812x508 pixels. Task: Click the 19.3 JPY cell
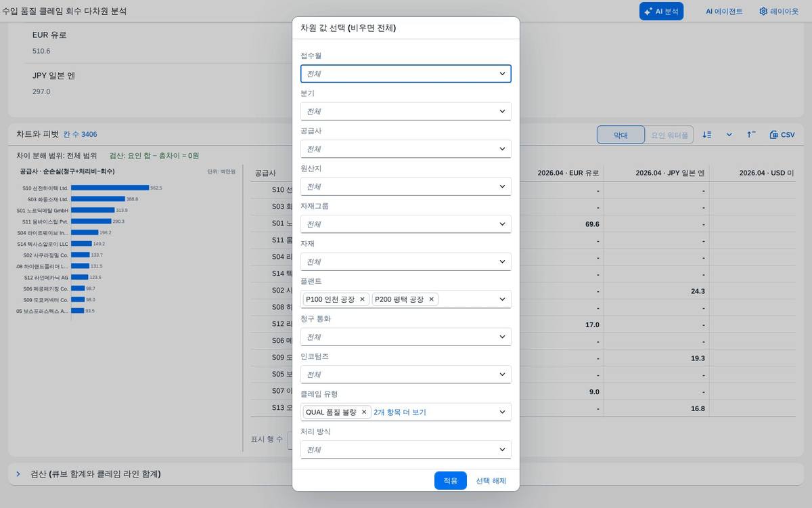click(x=698, y=358)
